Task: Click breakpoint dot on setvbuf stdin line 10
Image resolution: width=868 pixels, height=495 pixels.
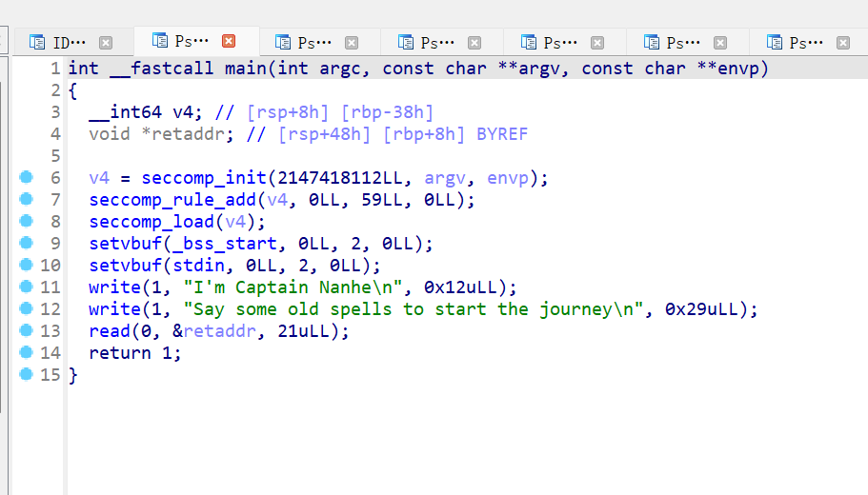Action: click(x=26, y=266)
